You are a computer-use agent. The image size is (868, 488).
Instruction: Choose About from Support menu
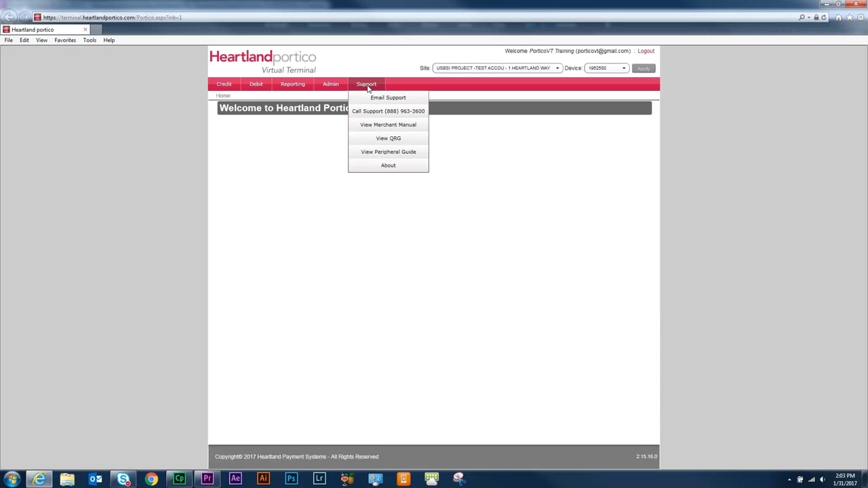pyautogui.click(x=389, y=165)
